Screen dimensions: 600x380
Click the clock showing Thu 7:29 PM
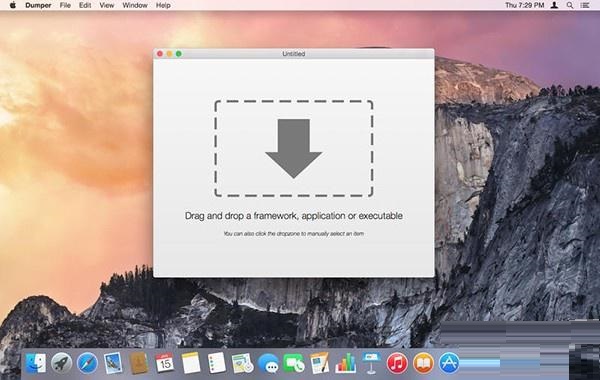coord(525,5)
